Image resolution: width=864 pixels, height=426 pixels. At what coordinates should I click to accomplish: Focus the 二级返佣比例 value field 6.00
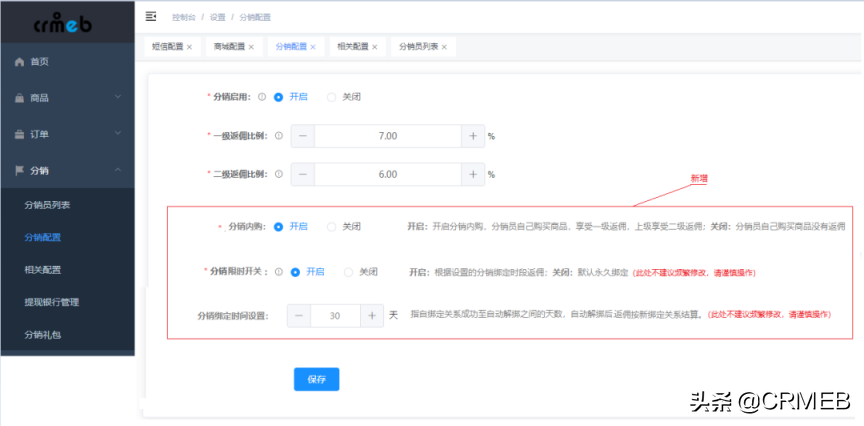(388, 174)
